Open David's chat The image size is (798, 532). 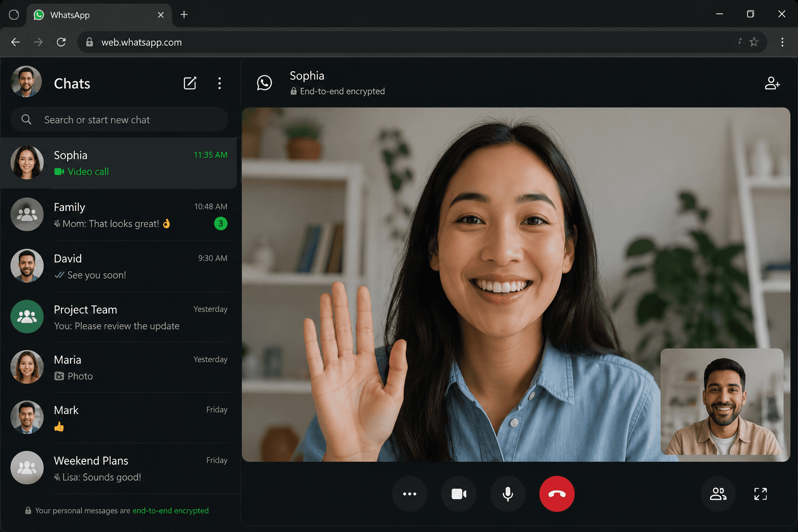[x=118, y=266]
